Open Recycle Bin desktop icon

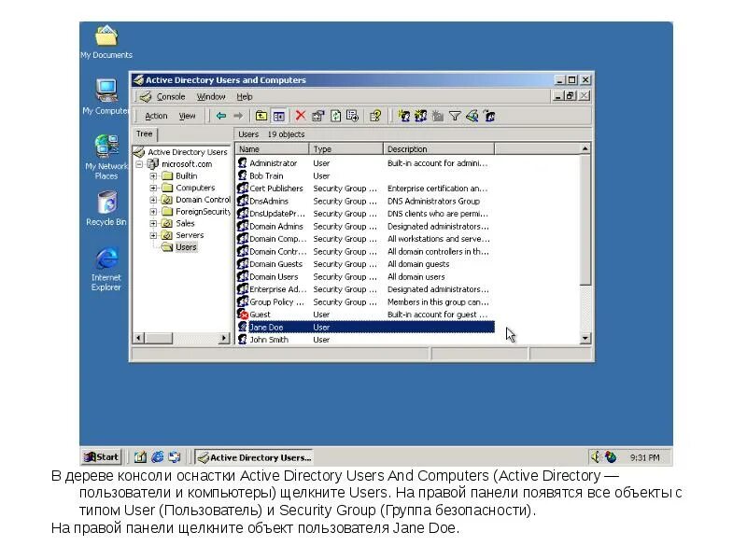coord(106,208)
